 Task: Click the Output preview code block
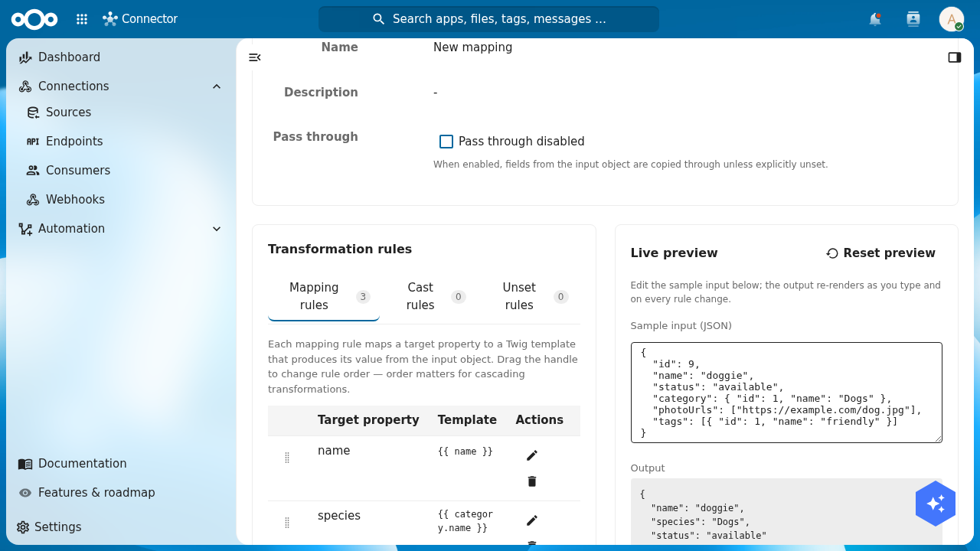pos(786,512)
